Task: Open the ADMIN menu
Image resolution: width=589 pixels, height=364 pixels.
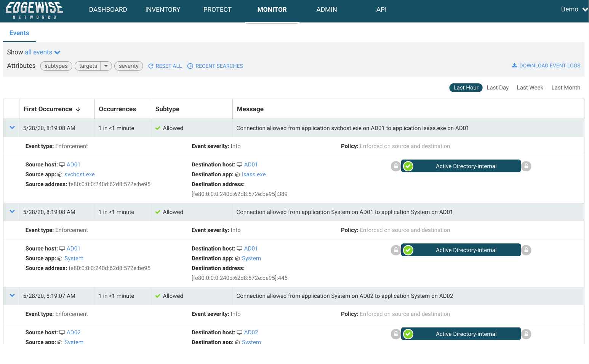Action: [x=327, y=10]
